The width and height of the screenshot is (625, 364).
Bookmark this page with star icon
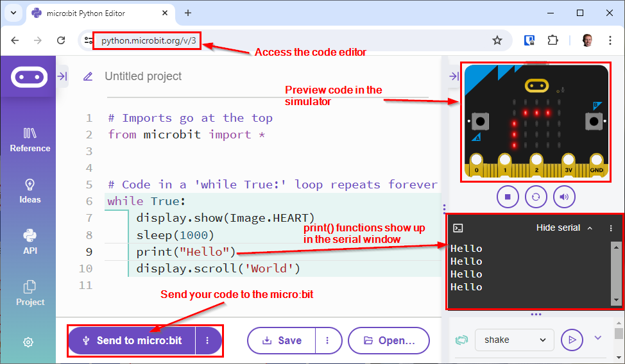tap(497, 40)
